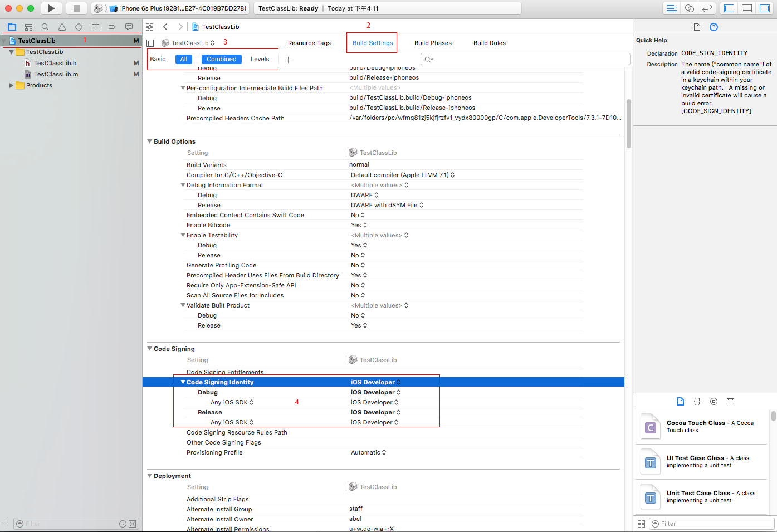The height and width of the screenshot is (532, 777).
Task: Open the Issue navigator
Action: click(x=62, y=27)
